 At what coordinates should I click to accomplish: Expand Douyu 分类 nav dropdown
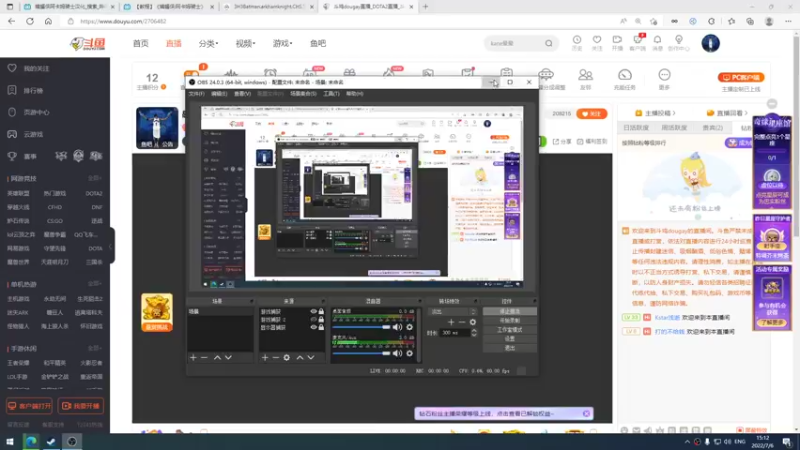208,43
